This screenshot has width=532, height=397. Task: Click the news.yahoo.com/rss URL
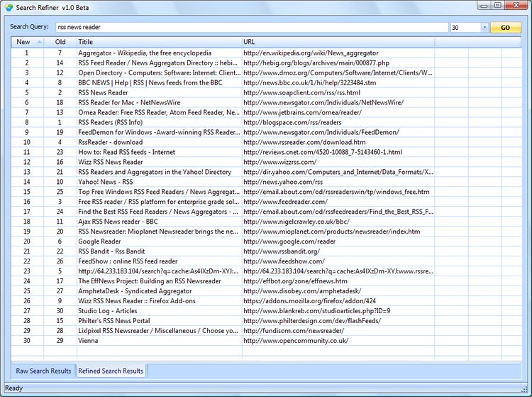[283, 182]
